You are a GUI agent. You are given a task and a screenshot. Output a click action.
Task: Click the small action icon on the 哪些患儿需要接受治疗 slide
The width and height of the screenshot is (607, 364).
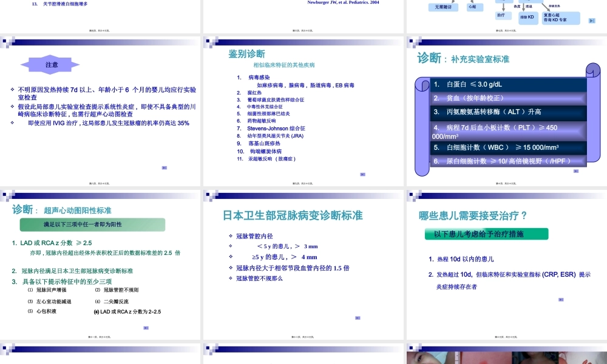(561, 299)
